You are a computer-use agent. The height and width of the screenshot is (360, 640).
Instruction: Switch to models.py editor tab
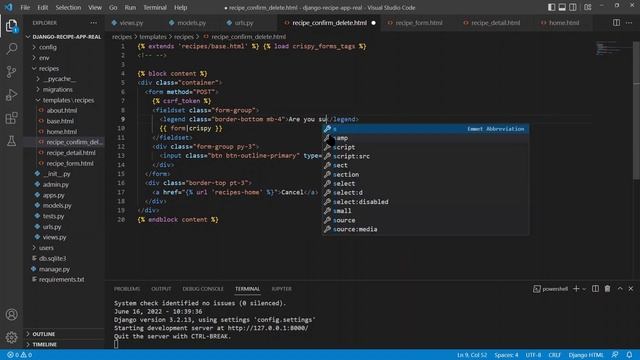coord(191,23)
